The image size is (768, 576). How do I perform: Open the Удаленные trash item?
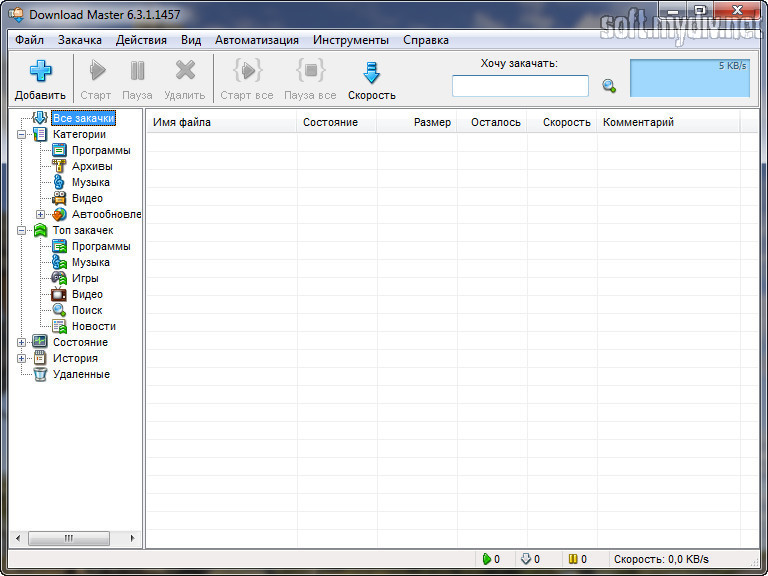click(x=81, y=374)
